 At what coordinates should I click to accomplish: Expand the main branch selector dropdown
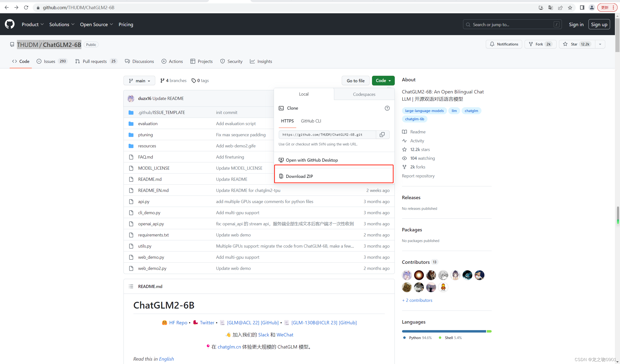pyautogui.click(x=139, y=81)
